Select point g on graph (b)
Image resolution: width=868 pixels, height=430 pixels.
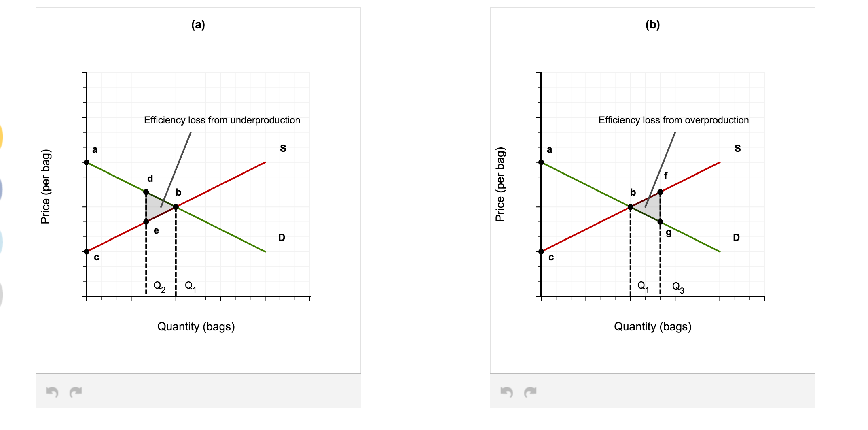[660, 221]
